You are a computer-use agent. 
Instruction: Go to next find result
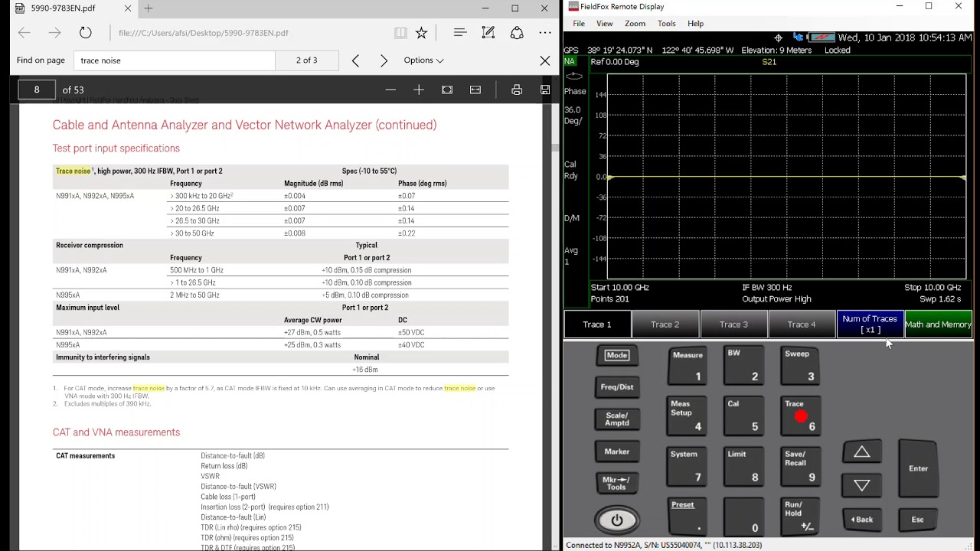[x=384, y=60]
